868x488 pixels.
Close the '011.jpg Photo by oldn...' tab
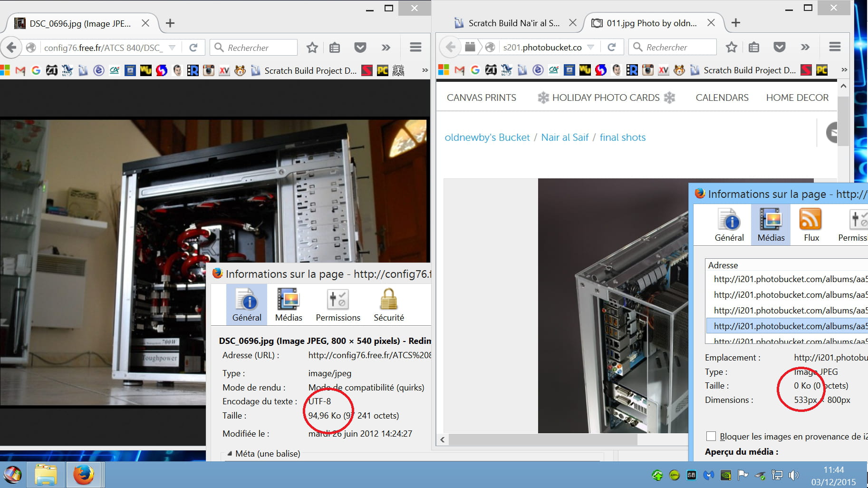711,23
